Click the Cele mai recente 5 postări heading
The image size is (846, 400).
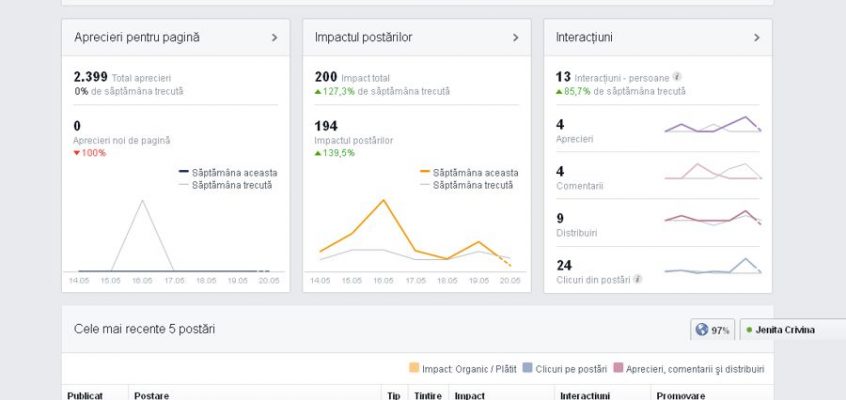[x=145, y=329]
